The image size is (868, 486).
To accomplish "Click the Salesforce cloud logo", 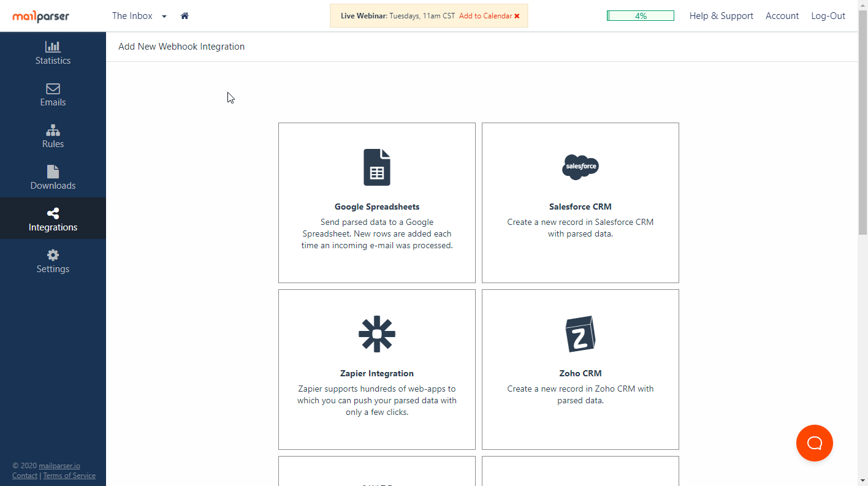I will click(581, 167).
